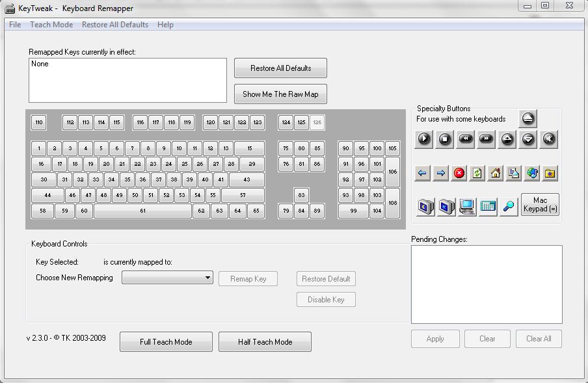Select keyboard key 57

point(243,195)
